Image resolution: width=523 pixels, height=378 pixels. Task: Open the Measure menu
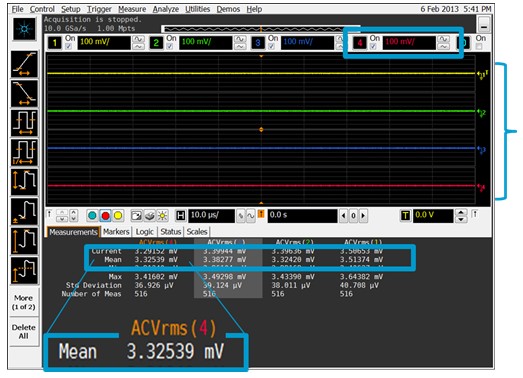132,9
